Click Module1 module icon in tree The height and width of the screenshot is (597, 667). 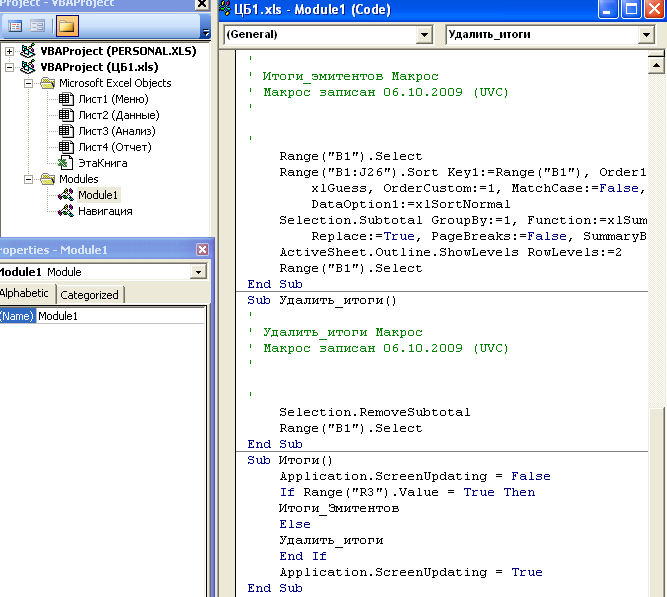pos(66,195)
